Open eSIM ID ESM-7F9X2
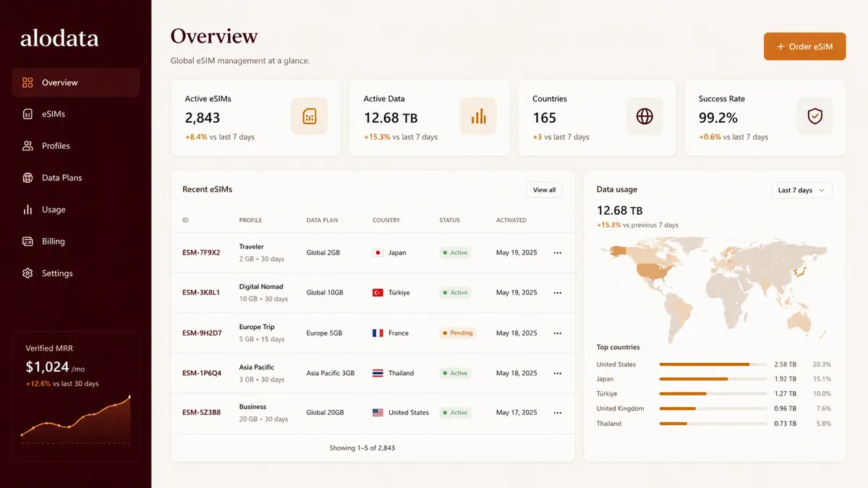 tap(201, 253)
